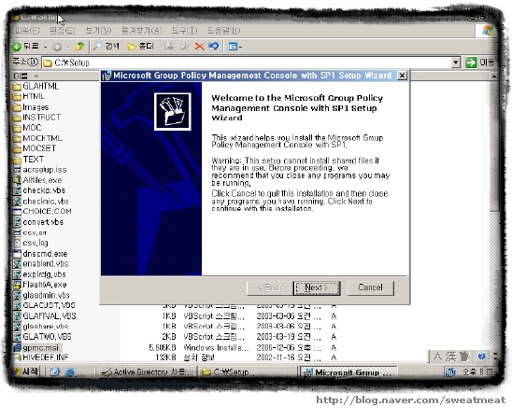Select the HTML folder

coord(29,96)
